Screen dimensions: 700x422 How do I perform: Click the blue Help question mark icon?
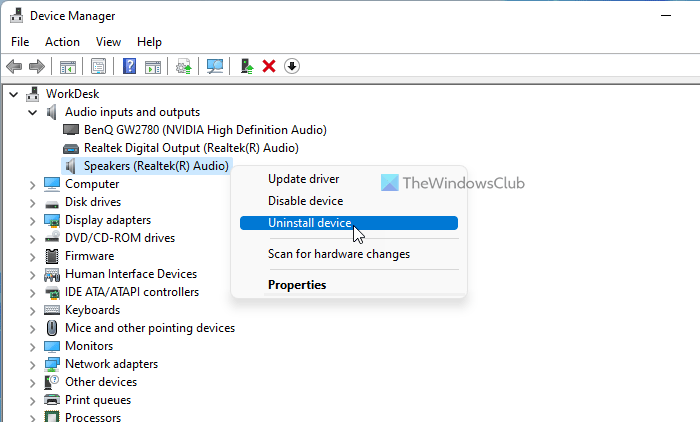tap(129, 66)
